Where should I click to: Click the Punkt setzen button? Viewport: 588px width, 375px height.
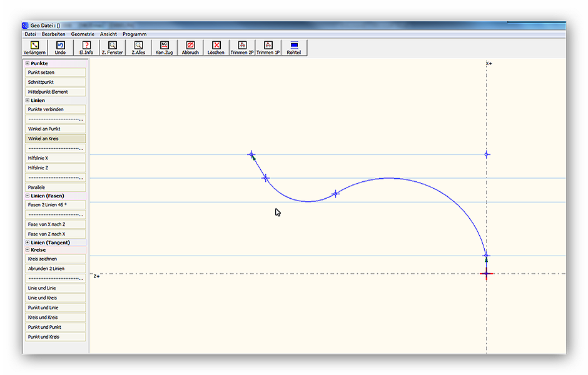coord(56,72)
